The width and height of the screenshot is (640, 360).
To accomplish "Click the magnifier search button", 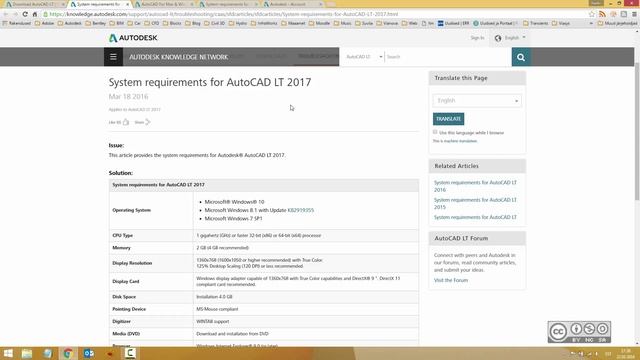I will tap(521, 57).
